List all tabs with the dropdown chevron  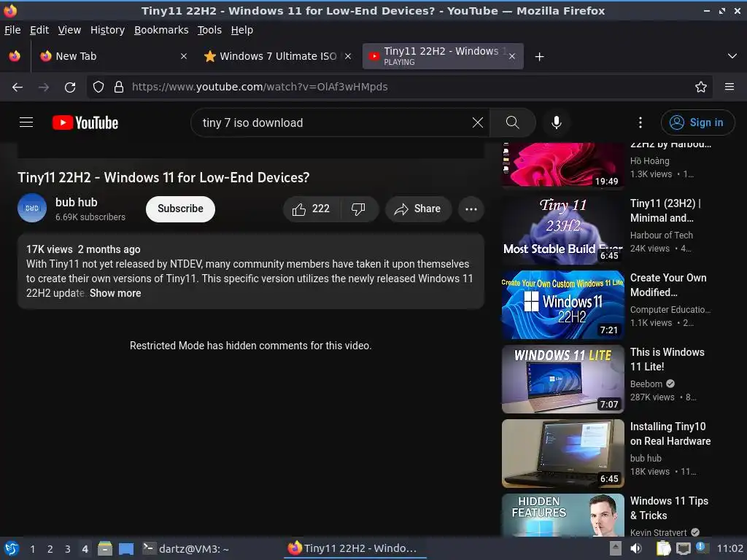[732, 56]
